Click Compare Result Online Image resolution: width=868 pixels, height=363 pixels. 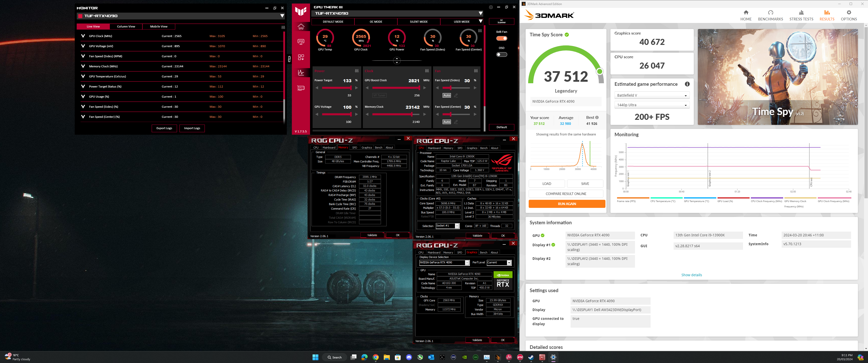(x=566, y=194)
